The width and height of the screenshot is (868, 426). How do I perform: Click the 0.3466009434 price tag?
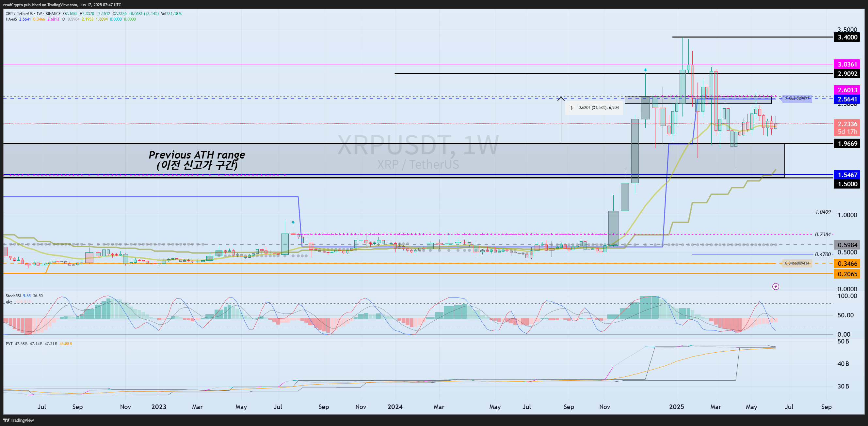796,263
